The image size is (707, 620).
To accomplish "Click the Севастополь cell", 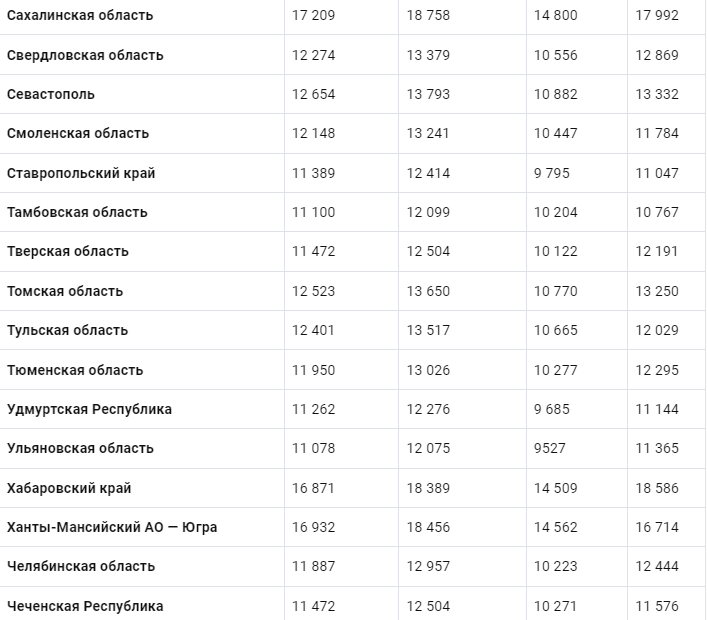I will point(50,94).
